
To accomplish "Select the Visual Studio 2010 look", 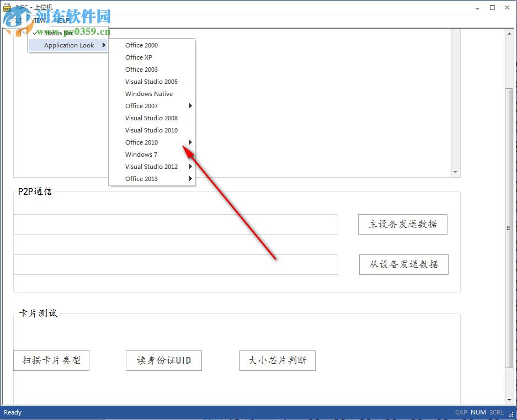I will coord(152,130).
